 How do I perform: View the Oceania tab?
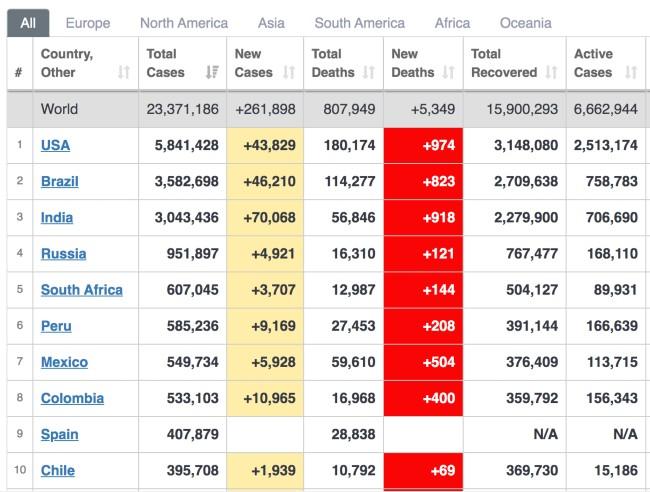pyautogui.click(x=525, y=22)
